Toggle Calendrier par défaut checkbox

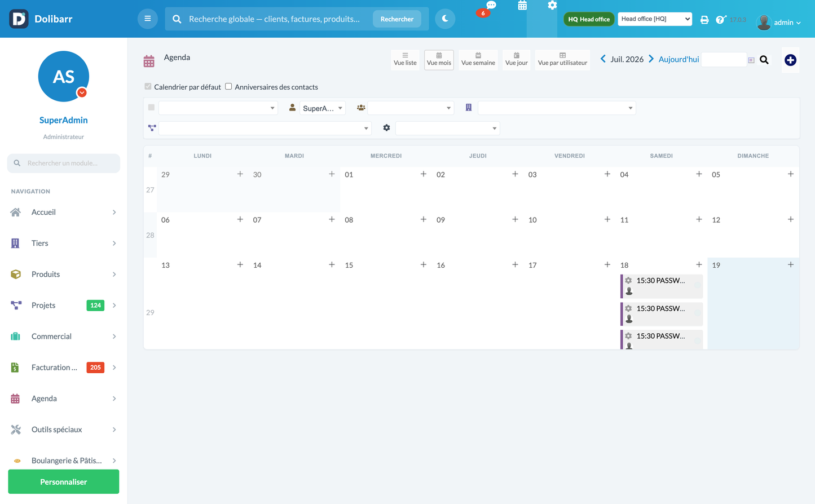pos(148,86)
